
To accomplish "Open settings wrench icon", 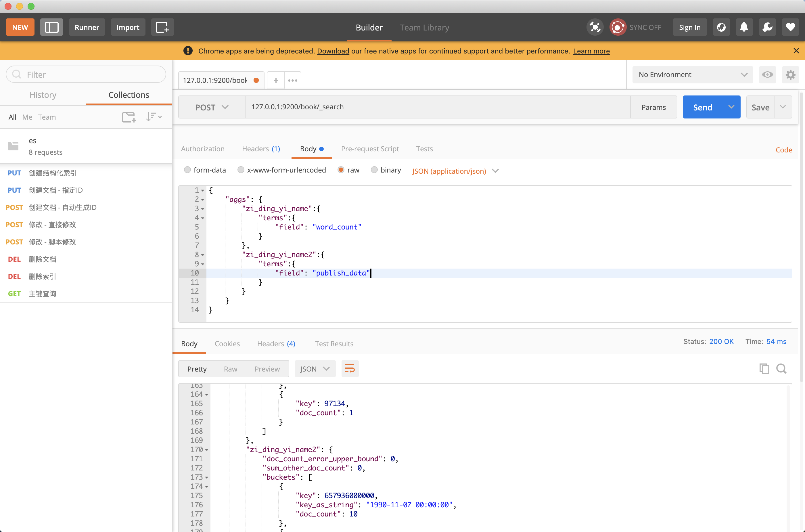I will [x=767, y=27].
